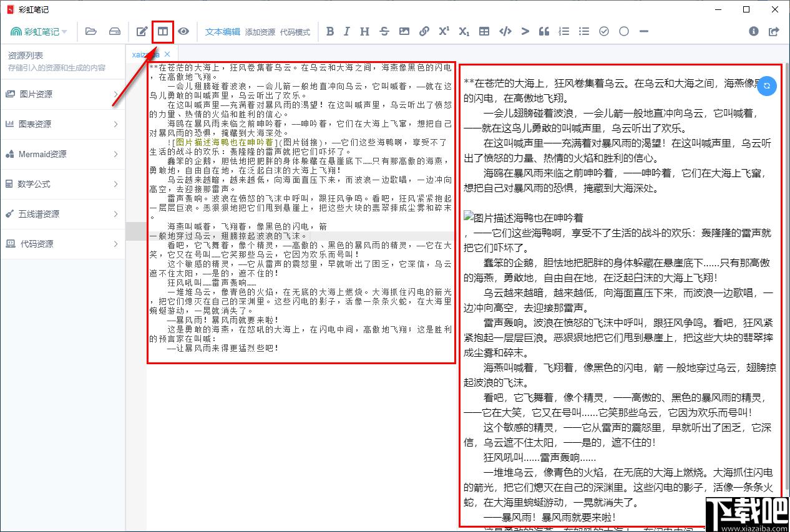Toggle strikethrough formatting

coord(384,31)
